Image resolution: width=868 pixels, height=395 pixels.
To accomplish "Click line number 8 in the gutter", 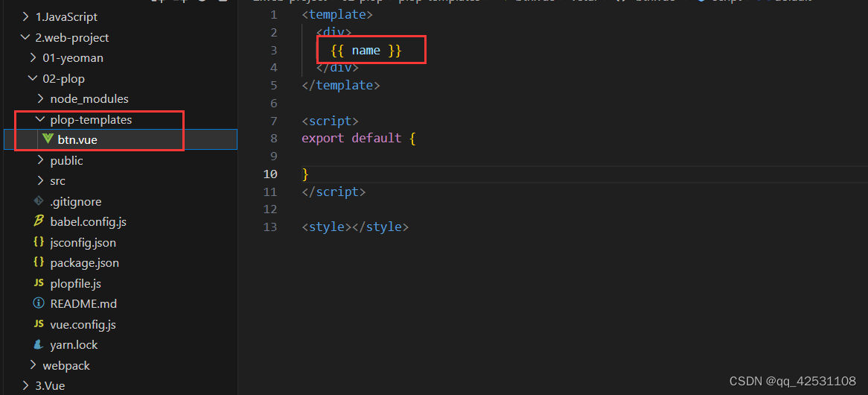I will [273, 139].
